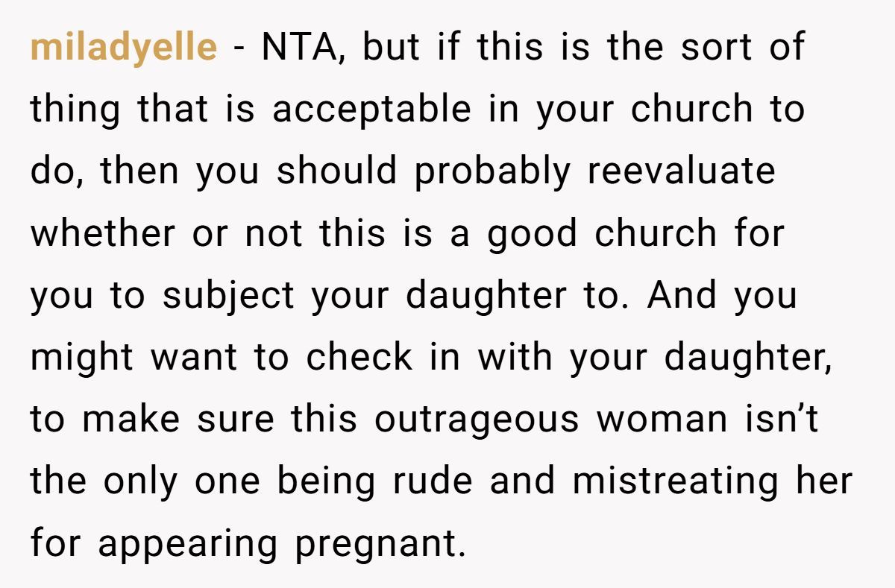
Task: Click on the word "reevaluate"
Action: (681, 172)
